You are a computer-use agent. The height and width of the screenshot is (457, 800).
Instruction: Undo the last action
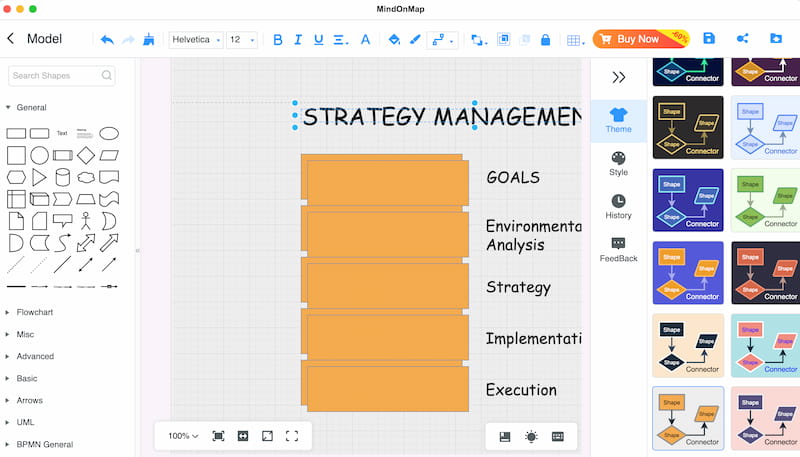pos(107,39)
